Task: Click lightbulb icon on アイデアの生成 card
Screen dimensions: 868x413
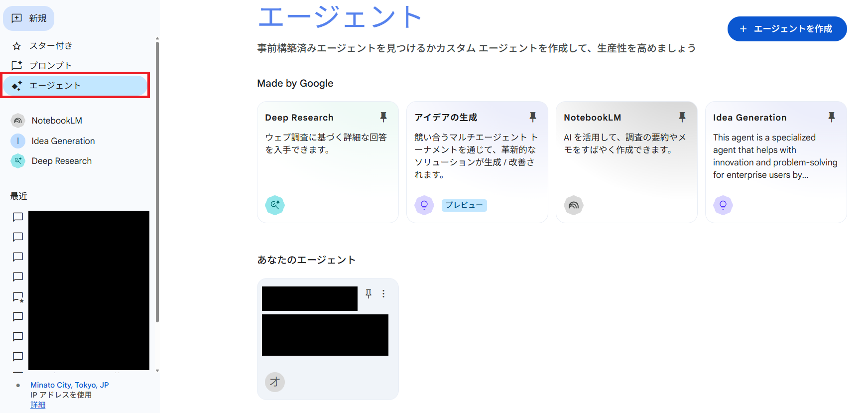Action: (x=424, y=205)
